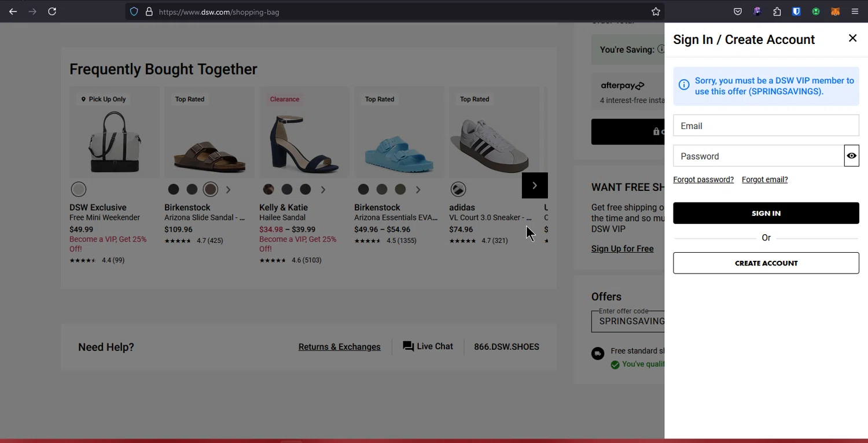Open the Pocket save icon
Viewport: 868px width, 443px height.
click(x=738, y=12)
